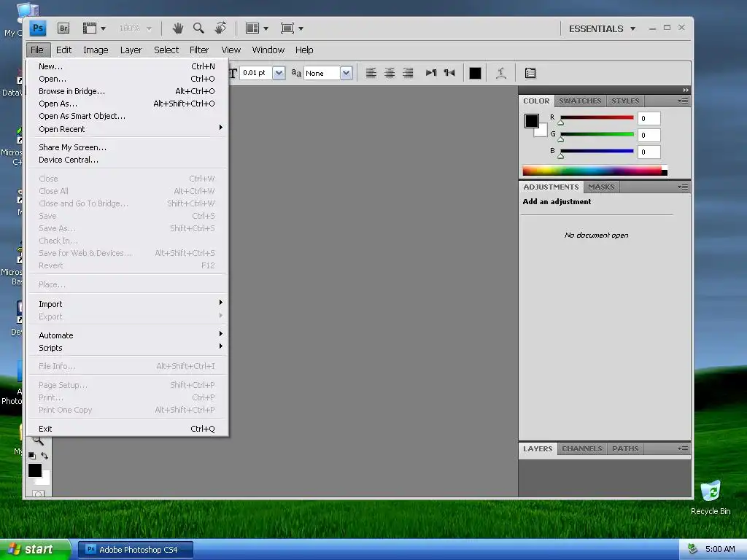
Task: Expand the Open Recent submenu
Action: click(x=127, y=128)
